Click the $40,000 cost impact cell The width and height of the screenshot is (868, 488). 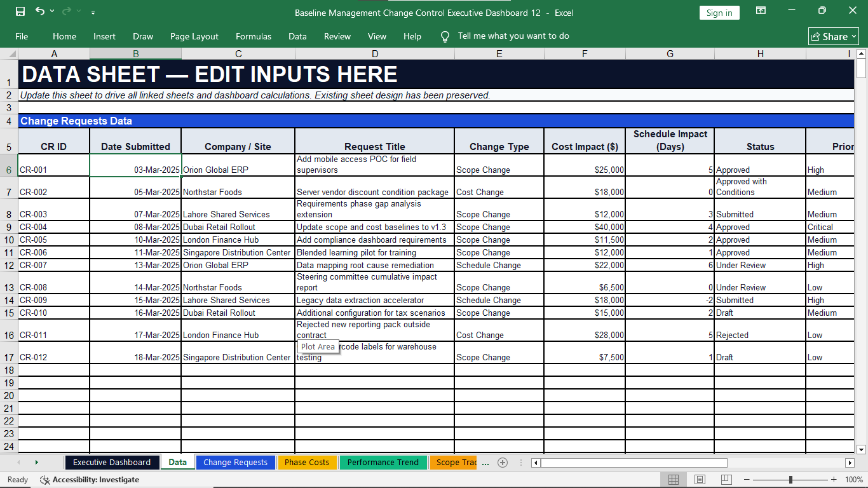pyautogui.click(x=585, y=227)
